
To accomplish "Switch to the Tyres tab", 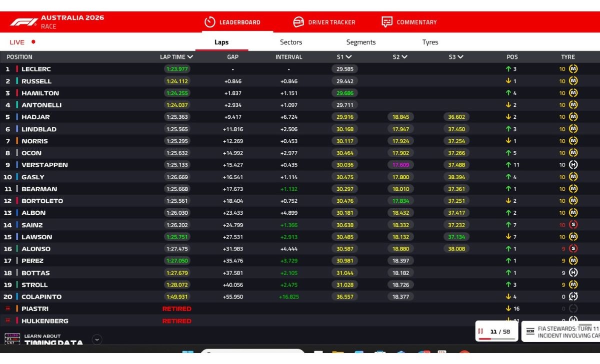I will point(430,42).
